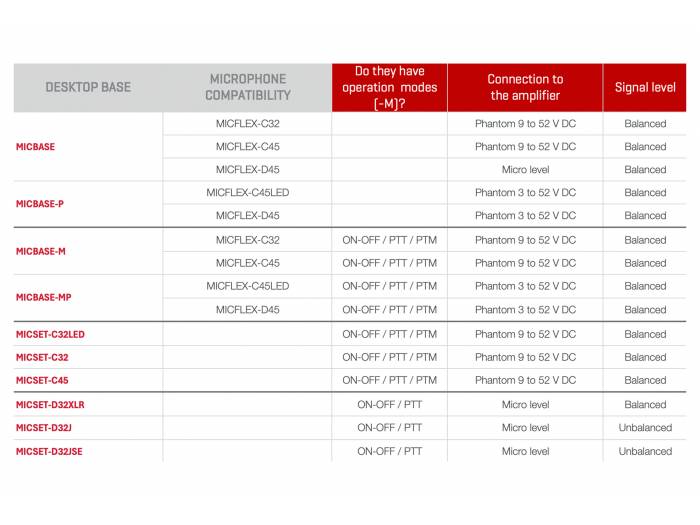The image size is (700, 525).
Task: Select the MICBASE-M row label
Action: tap(41, 251)
